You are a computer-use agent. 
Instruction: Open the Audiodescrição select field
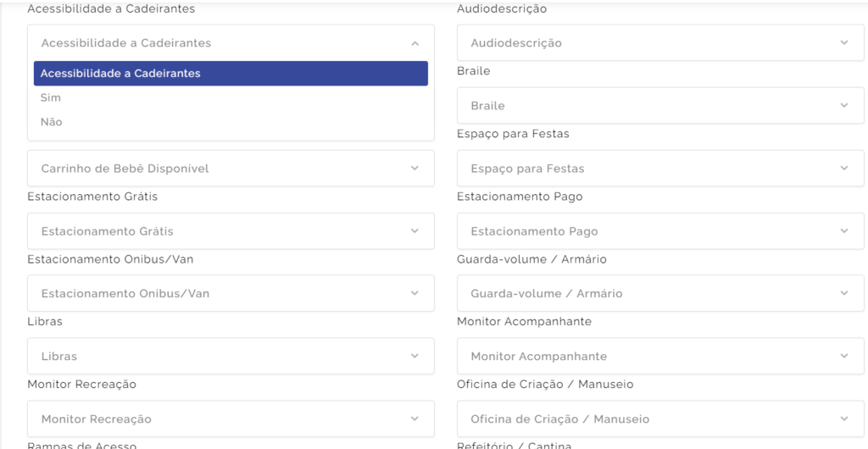point(660,42)
